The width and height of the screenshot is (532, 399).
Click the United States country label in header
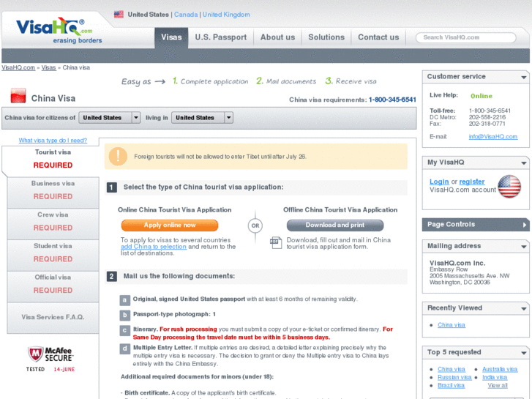click(x=149, y=15)
